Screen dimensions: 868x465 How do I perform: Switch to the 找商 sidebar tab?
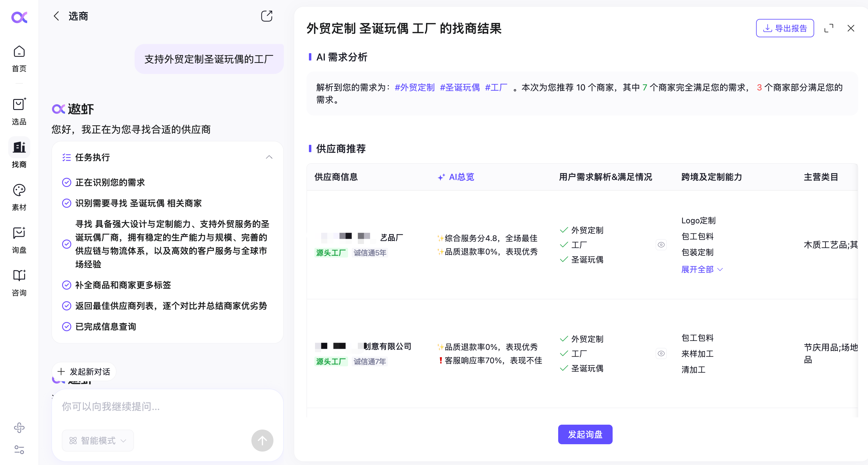tap(19, 148)
